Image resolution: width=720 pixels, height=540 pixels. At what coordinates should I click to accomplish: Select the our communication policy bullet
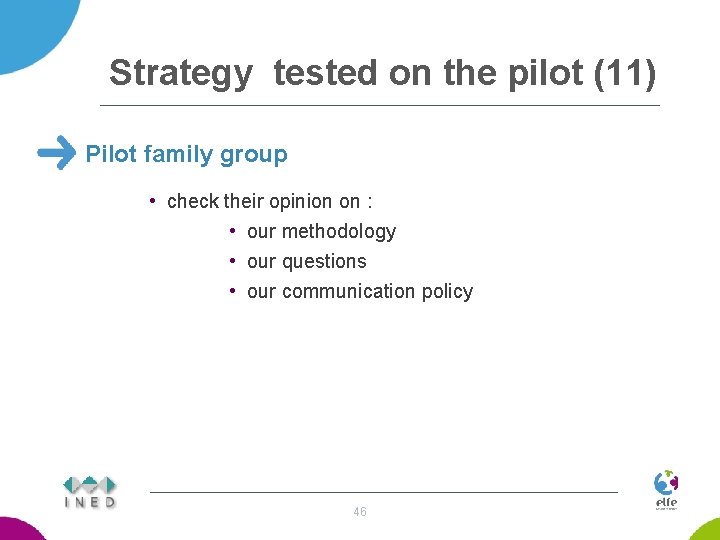click(x=360, y=292)
